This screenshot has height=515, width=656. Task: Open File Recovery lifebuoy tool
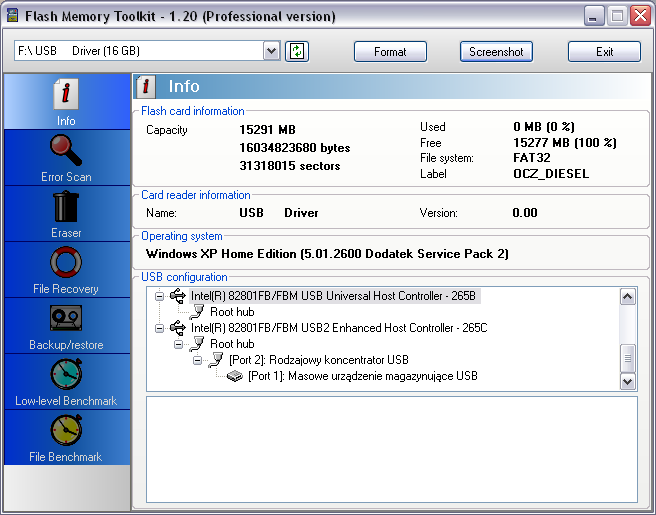coord(66,270)
